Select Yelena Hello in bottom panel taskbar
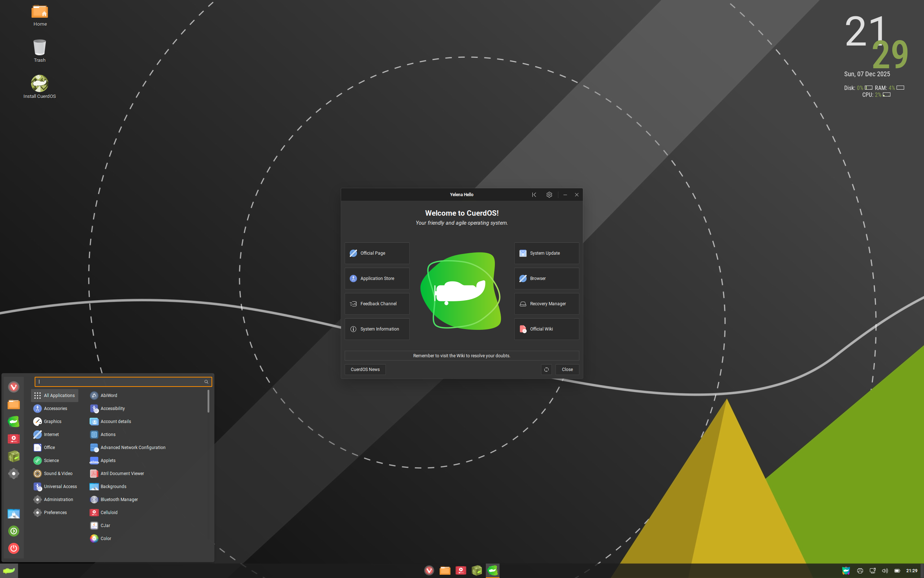Viewport: 924px width, 578px height. click(x=493, y=571)
